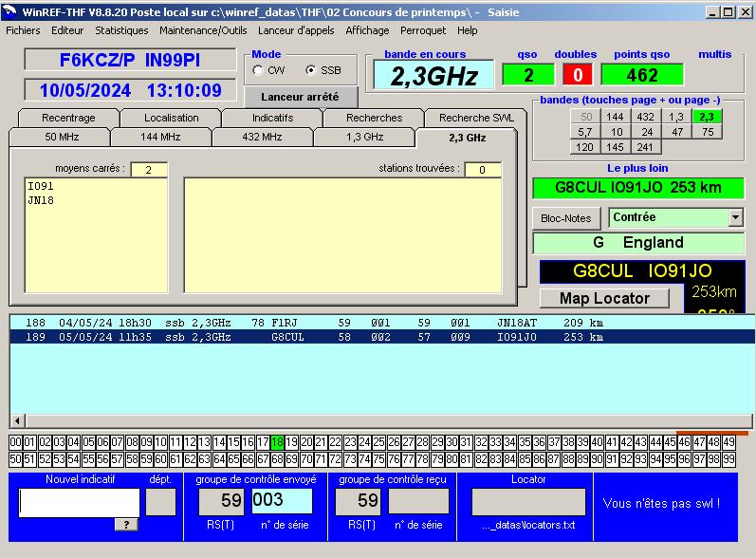Select band 432 in the bandes grid

646,117
